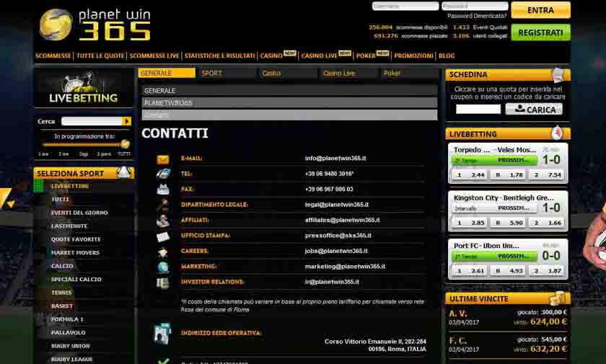Image resolution: width=606 pixels, height=364 pixels.
Task: Switch to the Poker tab
Action: point(409,73)
